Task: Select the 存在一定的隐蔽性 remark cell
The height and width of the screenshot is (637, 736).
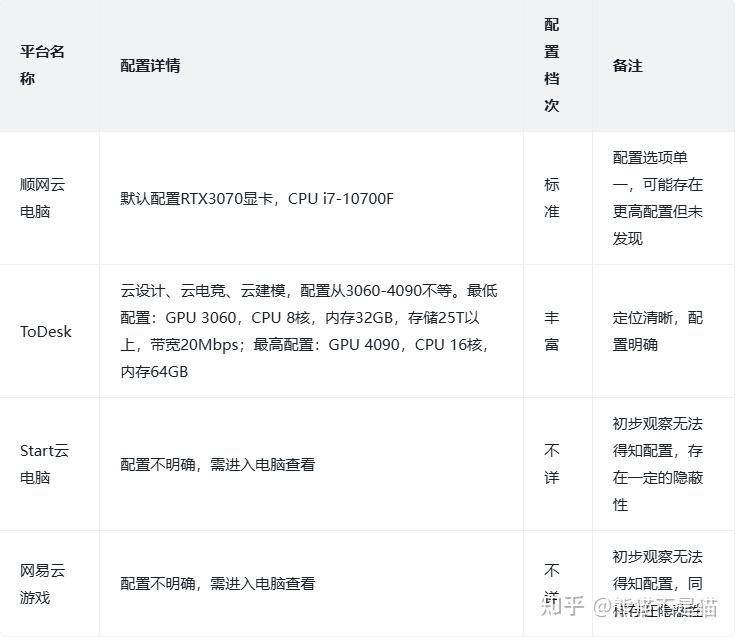Action: click(x=663, y=464)
